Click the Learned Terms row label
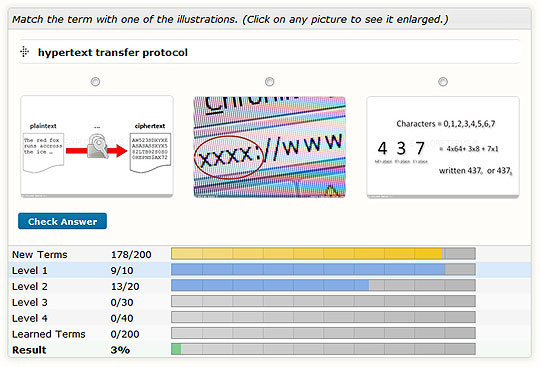540x367 pixels. (x=49, y=334)
